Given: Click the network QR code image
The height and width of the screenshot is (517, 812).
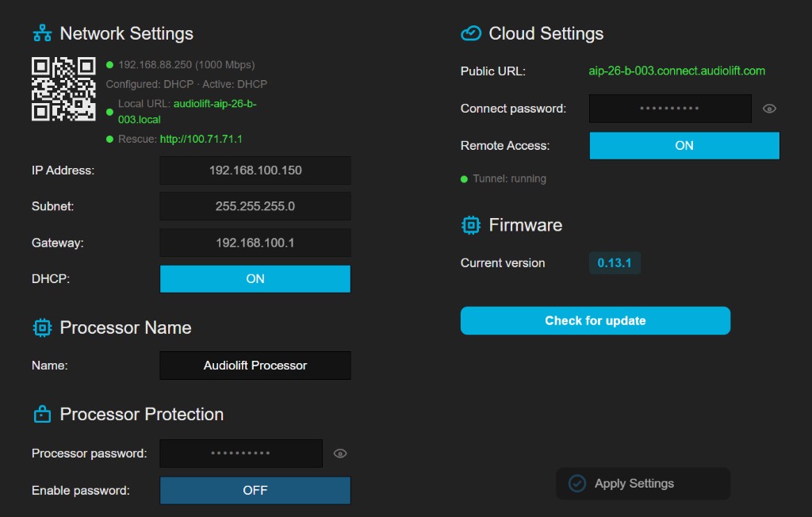Looking at the screenshot, I should coord(63,89).
